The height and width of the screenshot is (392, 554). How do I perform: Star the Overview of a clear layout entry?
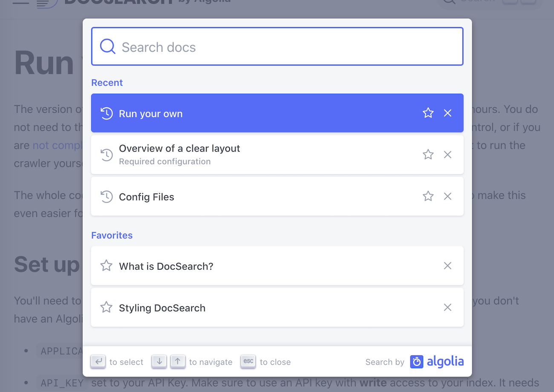coord(428,155)
